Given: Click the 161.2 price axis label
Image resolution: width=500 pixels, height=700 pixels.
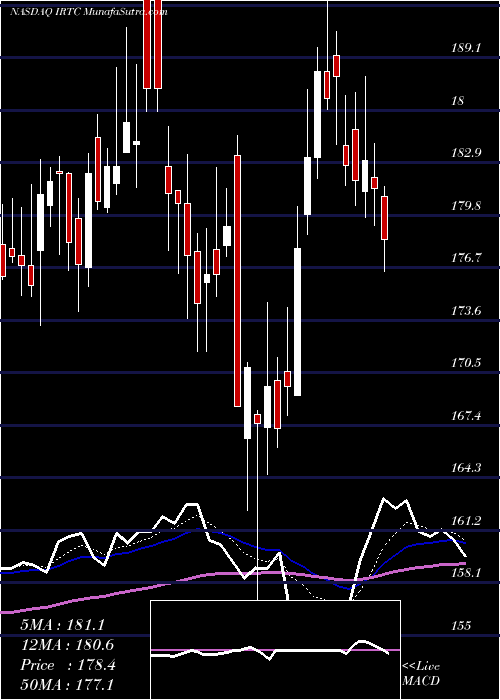Looking at the screenshot, I should [466, 521].
